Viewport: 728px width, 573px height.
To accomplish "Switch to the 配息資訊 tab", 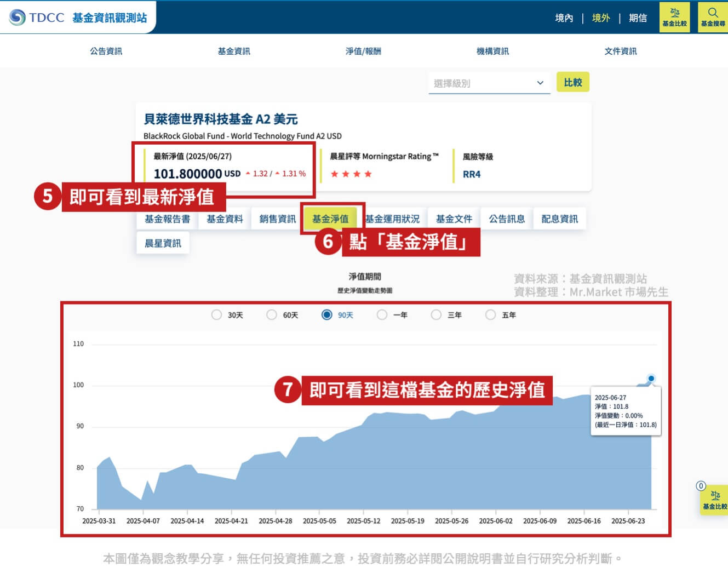I will pyautogui.click(x=560, y=219).
